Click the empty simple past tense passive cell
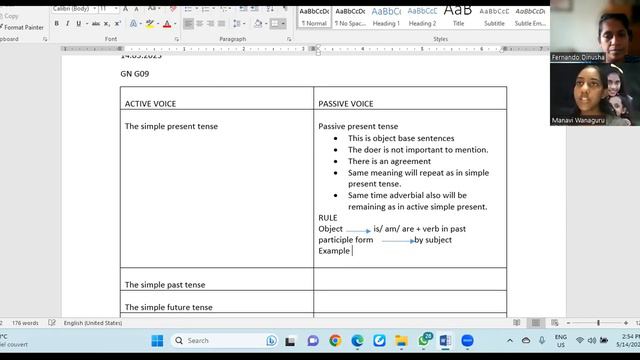640x360 pixels. (410, 280)
